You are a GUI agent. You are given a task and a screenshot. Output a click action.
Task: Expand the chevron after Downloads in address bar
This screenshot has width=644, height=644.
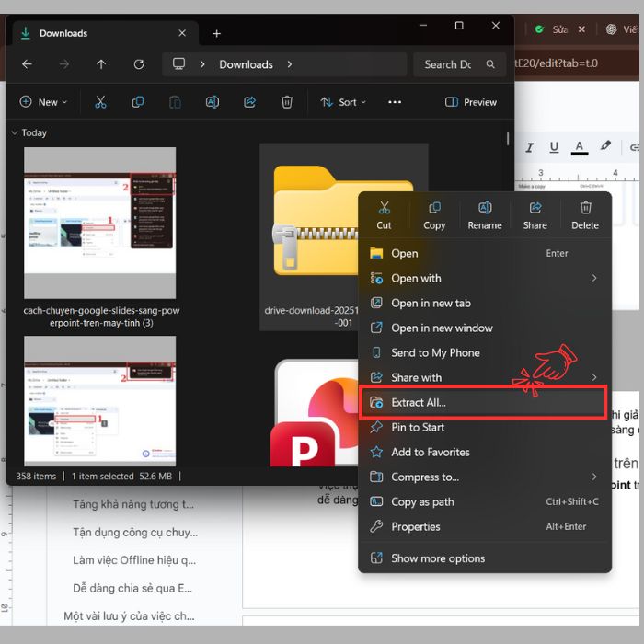pos(290,64)
